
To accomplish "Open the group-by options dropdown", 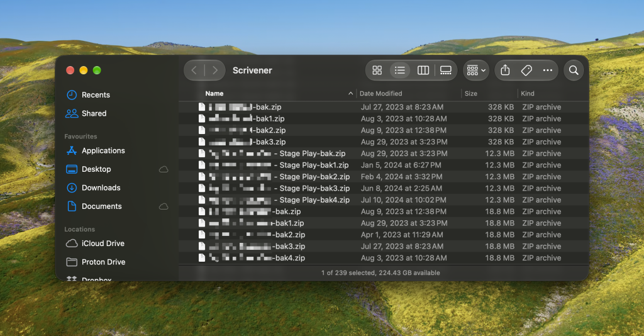I will tap(476, 70).
